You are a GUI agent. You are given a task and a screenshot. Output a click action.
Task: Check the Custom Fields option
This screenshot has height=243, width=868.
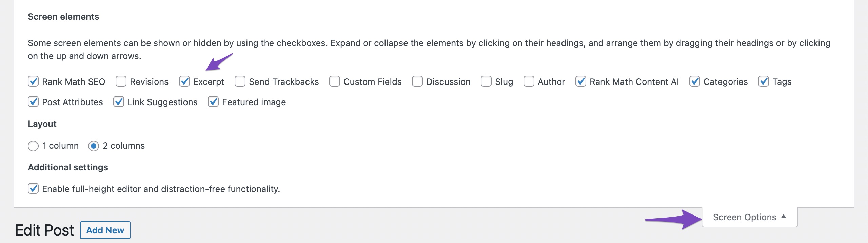[x=334, y=81]
